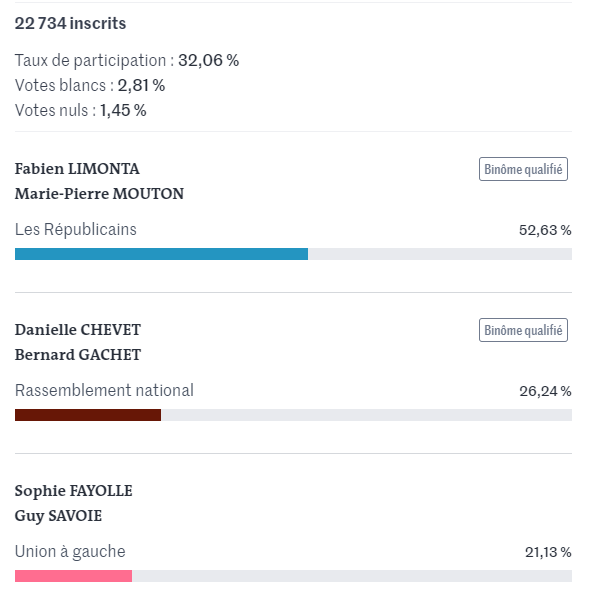
Task: Click the Taux de participation value
Action: (208, 60)
